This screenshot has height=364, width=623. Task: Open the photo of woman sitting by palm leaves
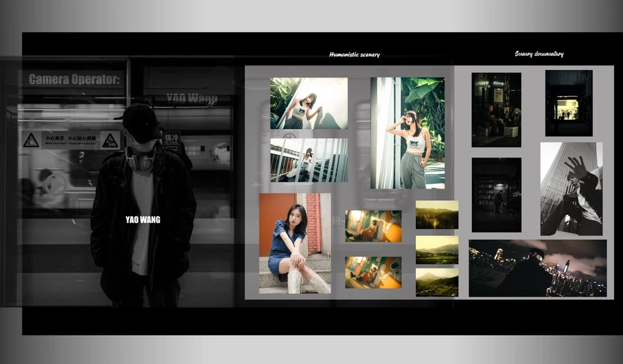pyautogui.click(x=309, y=103)
